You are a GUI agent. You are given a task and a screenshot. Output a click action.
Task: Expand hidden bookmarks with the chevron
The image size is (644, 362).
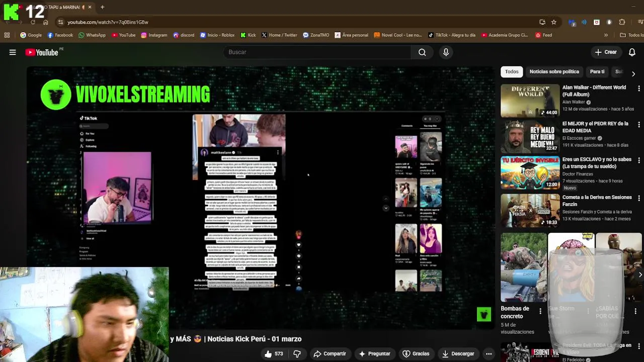point(606,35)
